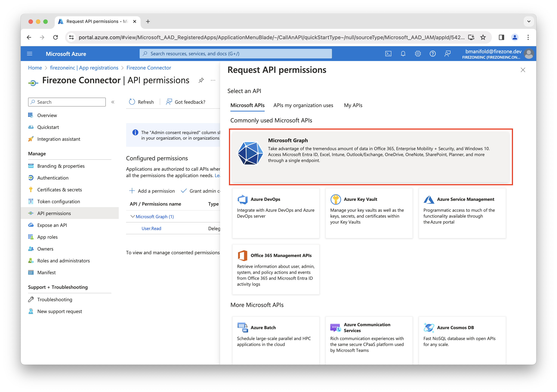Viewport: 557px width, 392px height.
Task: Open the Azure portal hamburger menu
Action: click(30, 53)
